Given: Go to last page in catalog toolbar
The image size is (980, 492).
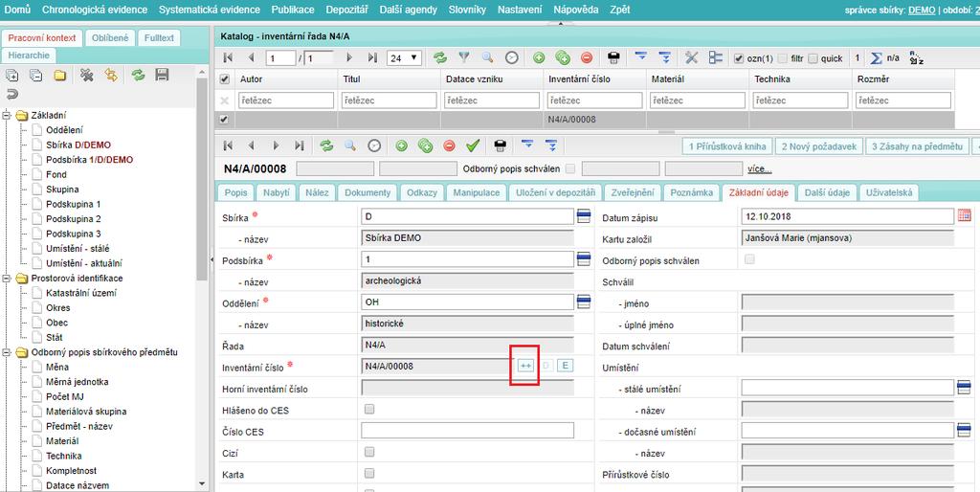Looking at the screenshot, I should pos(372,58).
